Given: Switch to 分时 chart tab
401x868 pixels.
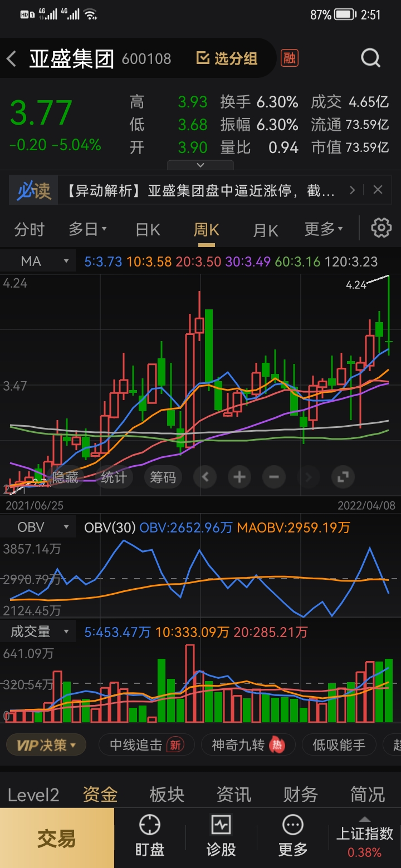Looking at the screenshot, I should click(x=30, y=229).
